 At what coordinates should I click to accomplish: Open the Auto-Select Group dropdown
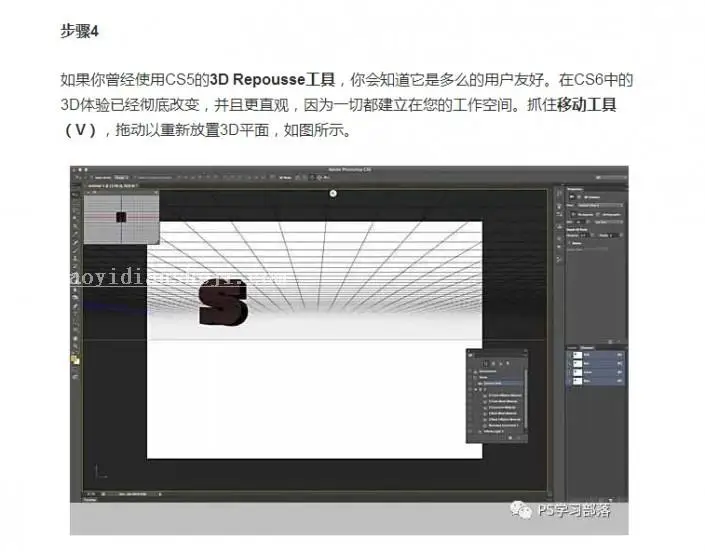(x=121, y=178)
